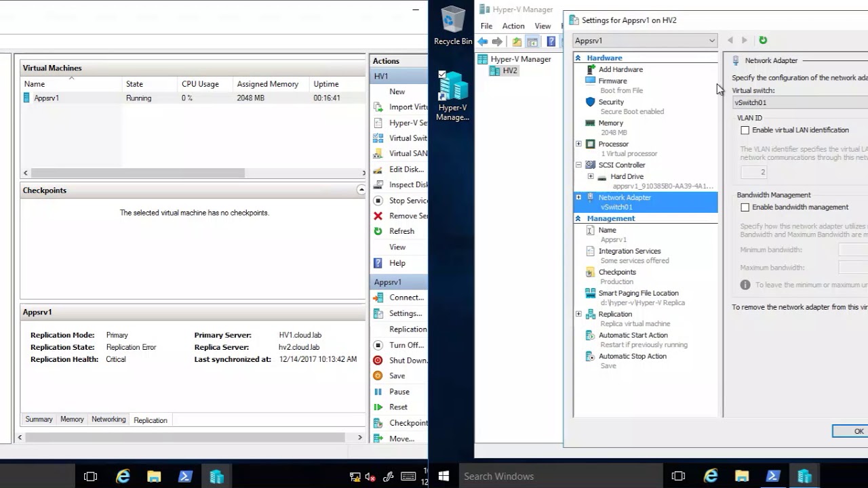Click the Stop Service action

click(x=400, y=201)
